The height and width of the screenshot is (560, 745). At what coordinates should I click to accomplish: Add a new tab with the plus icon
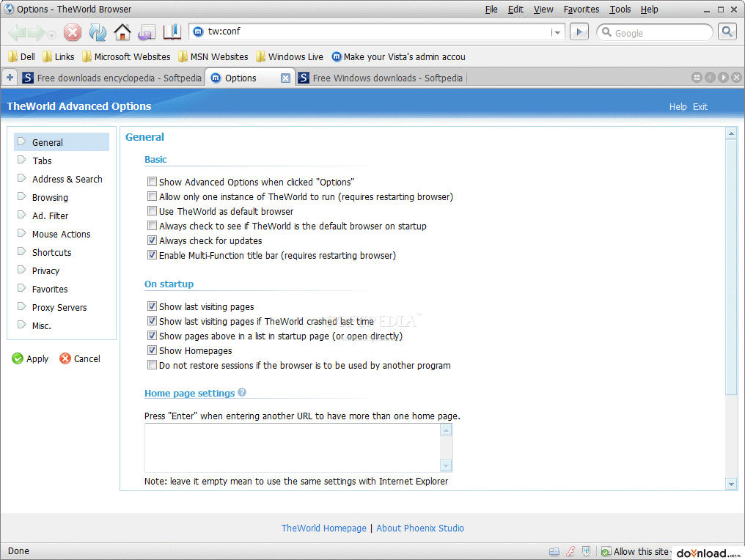click(10, 77)
